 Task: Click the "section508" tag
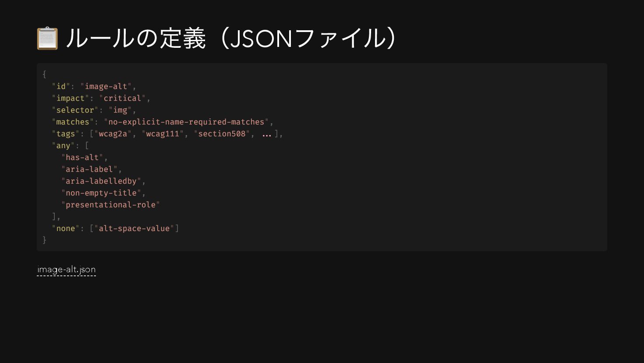tap(222, 134)
